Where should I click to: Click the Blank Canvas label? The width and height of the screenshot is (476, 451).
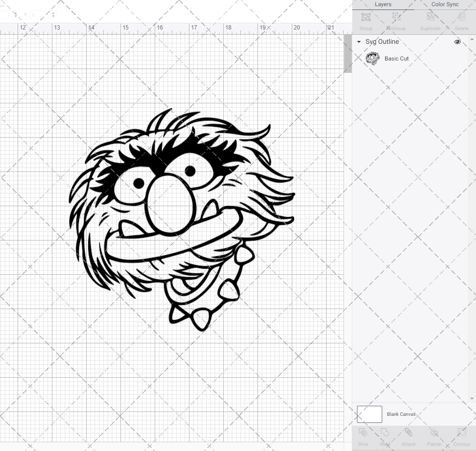[x=401, y=414]
